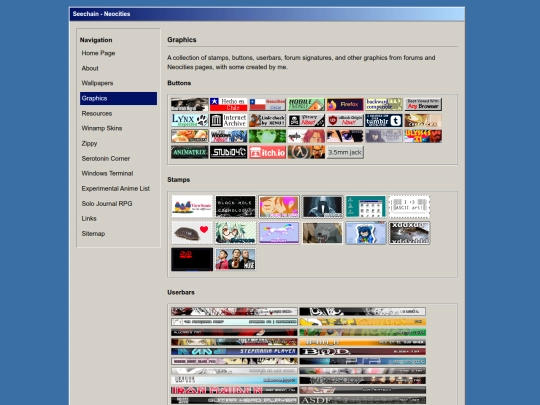Click the Animatrix button graphic
The height and width of the screenshot is (405, 540).
190,152
